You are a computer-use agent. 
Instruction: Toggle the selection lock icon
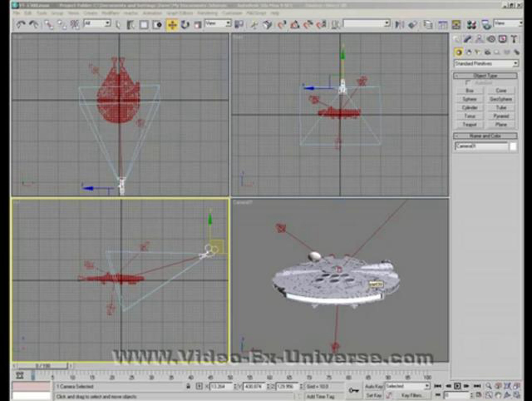pos(188,387)
